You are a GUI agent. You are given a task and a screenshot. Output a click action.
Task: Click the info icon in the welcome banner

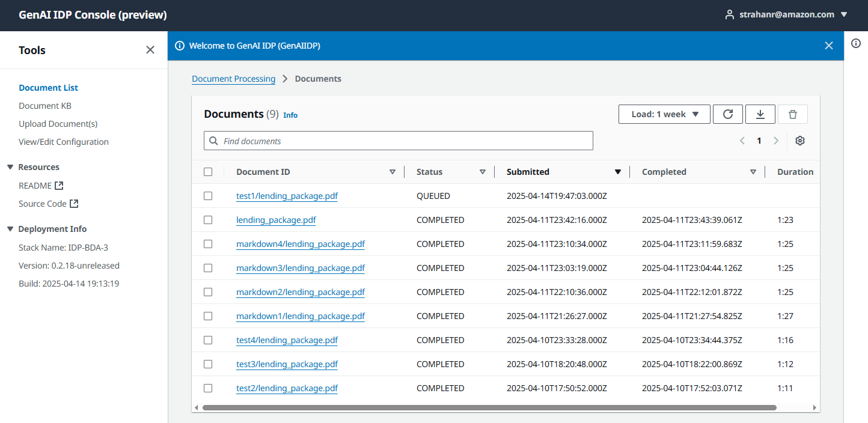tap(180, 45)
